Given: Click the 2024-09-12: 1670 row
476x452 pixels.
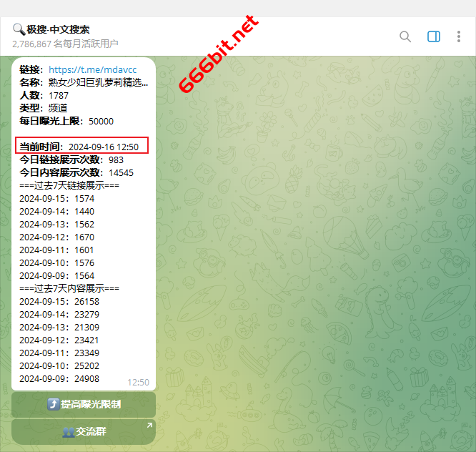Looking at the screenshot, I should (x=57, y=237).
